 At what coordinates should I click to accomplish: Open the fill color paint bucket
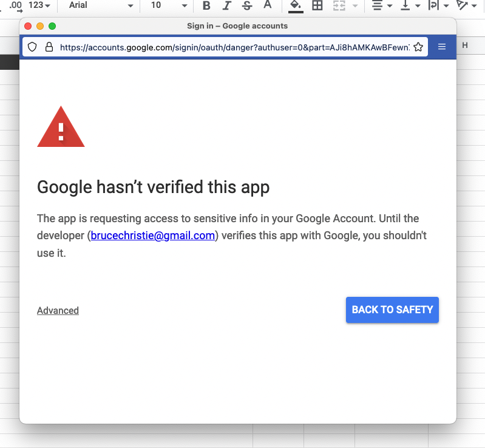[x=296, y=5]
